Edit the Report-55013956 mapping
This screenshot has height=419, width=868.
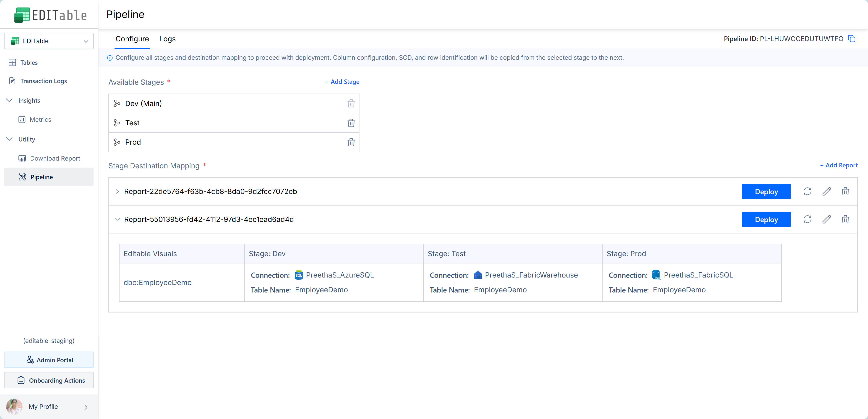coord(826,219)
